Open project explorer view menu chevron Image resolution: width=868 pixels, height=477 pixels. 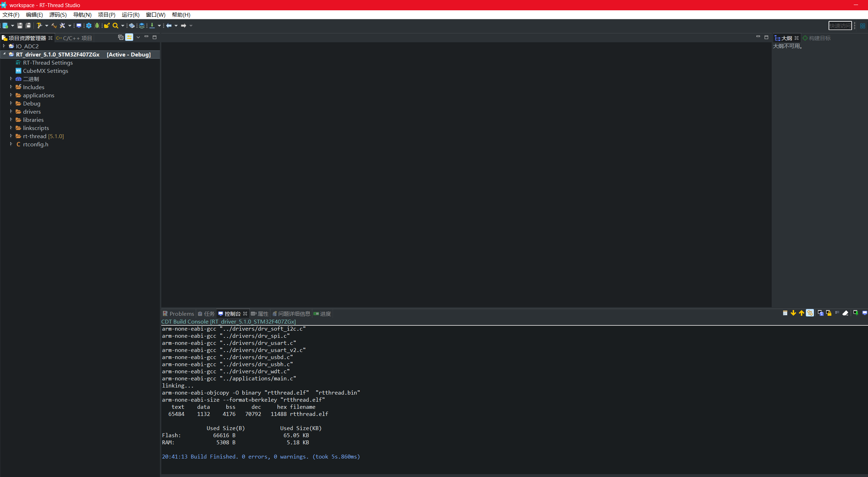tap(138, 37)
